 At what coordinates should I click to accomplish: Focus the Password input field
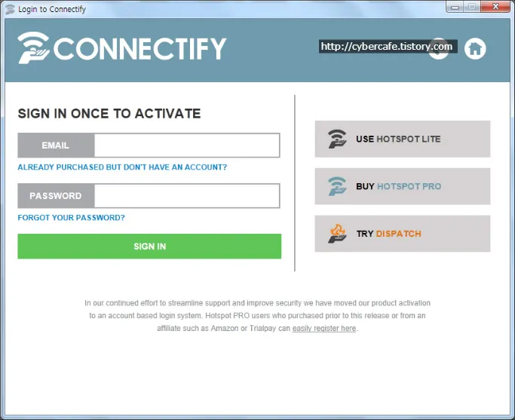click(x=186, y=196)
